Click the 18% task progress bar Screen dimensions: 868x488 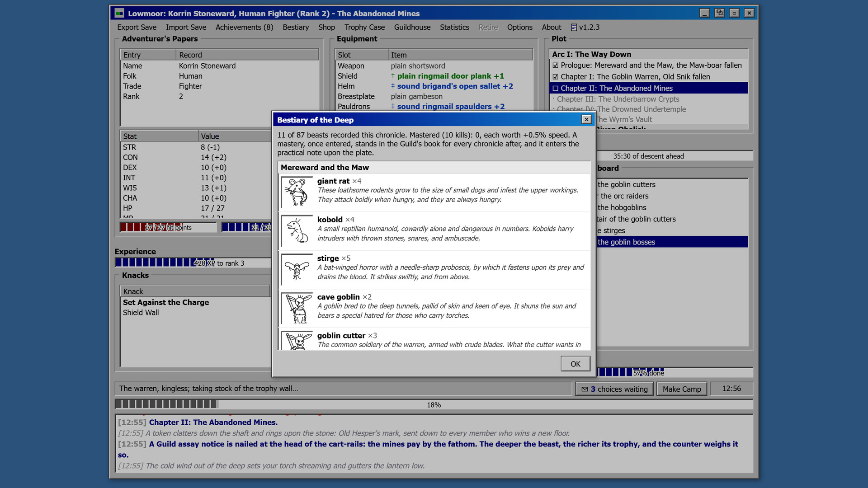434,404
